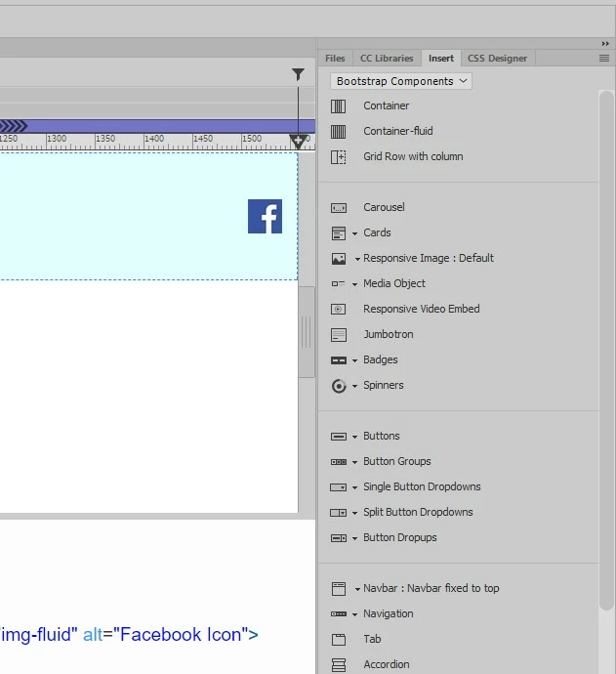Screen dimensions: 616x674
Task: Expand the Badges dropdown arrow
Action: pos(354,360)
